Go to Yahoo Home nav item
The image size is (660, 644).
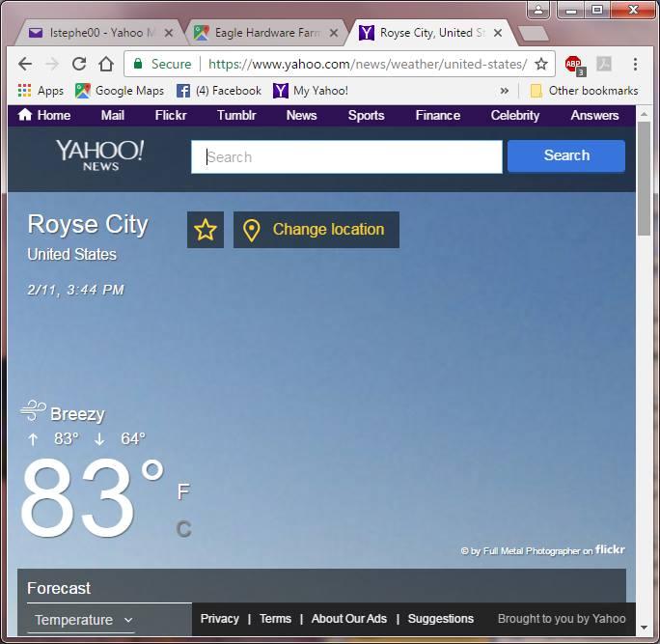(44, 115)
